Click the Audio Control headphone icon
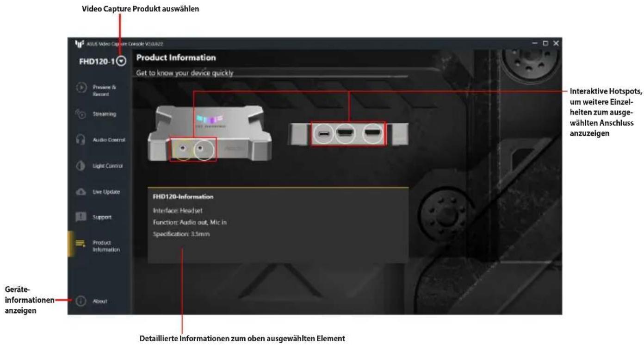Screen dimensions: 644x345 [80, 139]
